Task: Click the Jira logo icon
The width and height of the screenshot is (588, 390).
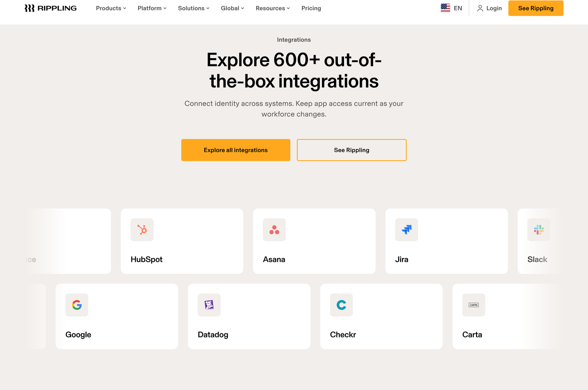Action: click(406, 230)
